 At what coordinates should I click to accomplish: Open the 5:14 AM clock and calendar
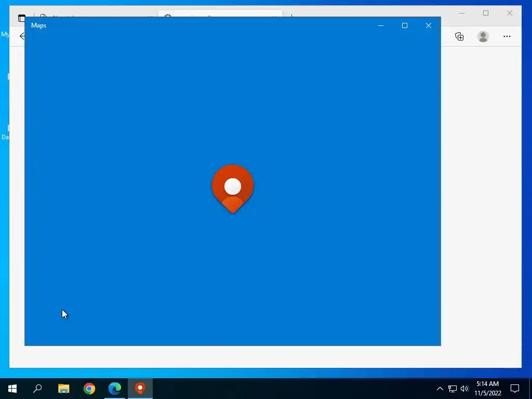tap(487, 389)
